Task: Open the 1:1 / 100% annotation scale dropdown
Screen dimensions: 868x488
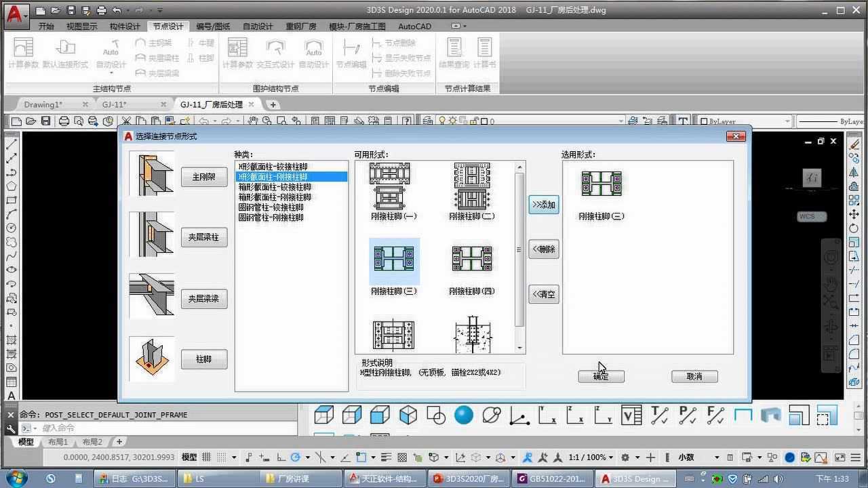Action: click(590, 457)
